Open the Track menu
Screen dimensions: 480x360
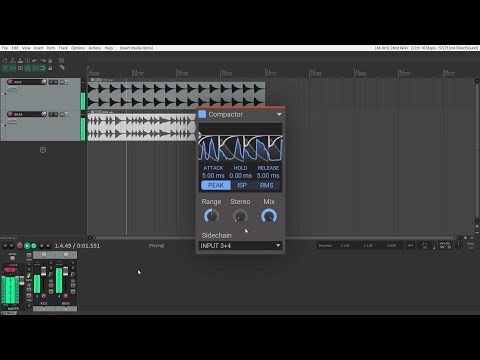[x=63, y=48]
